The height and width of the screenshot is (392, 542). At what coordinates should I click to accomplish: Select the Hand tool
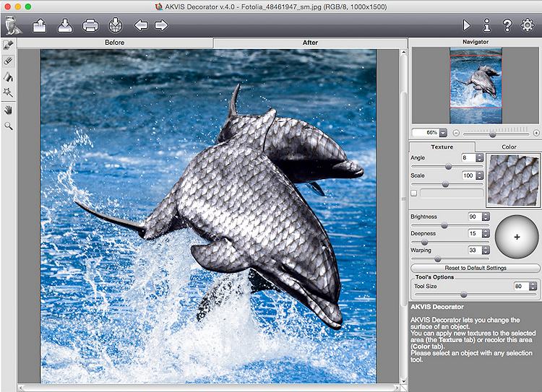[9, 109]
